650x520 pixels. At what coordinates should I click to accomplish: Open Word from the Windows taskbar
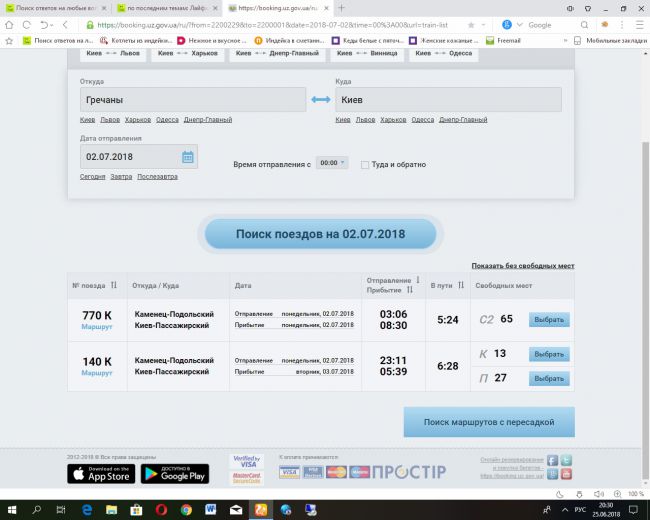click(211, 509)
